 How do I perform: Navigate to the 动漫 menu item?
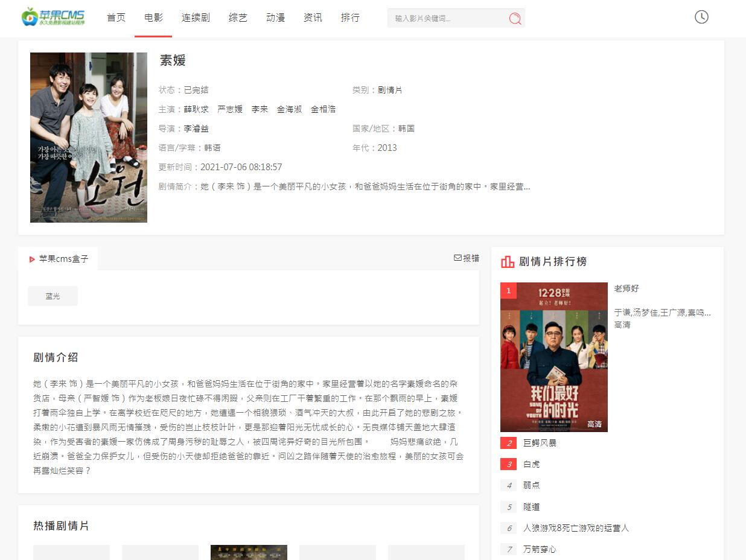point(275,17)
